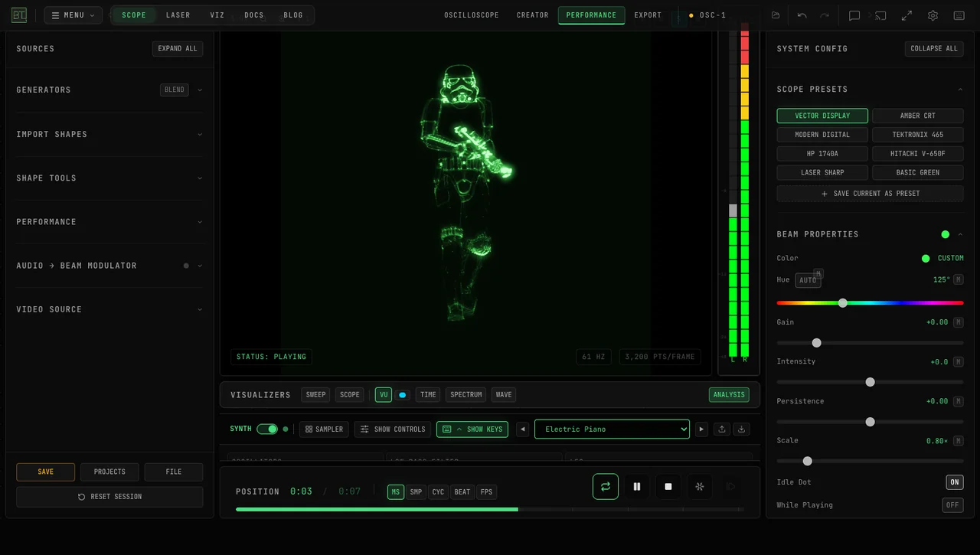Open the Docs tab
This screenshot has width=980, height=555.
click(x=254, y=15)
